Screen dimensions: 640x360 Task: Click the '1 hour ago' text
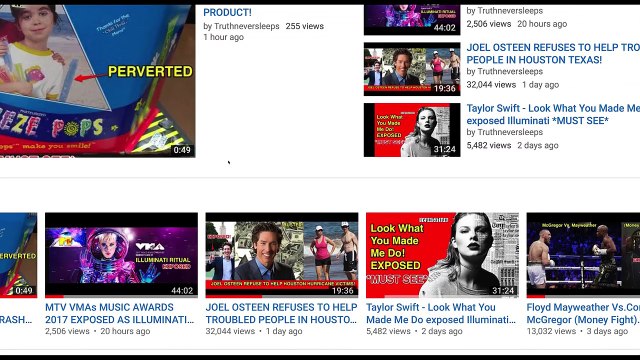(x=223, y=37)
